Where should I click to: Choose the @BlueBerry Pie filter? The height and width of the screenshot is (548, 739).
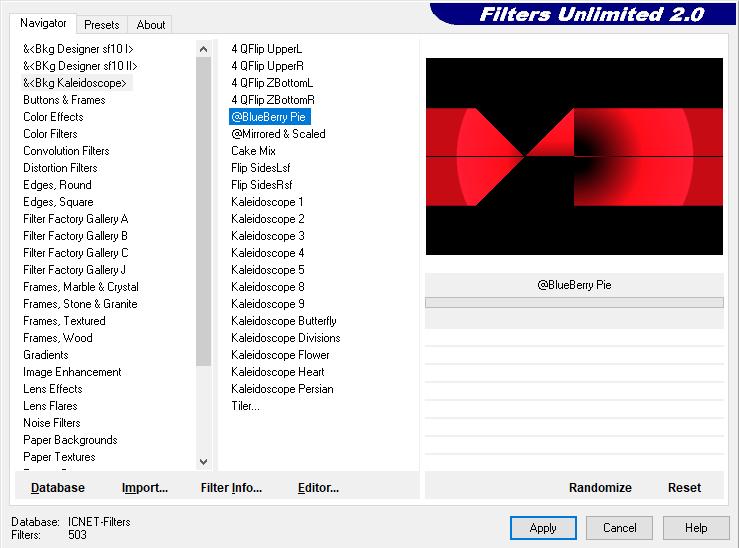point(269,117)
